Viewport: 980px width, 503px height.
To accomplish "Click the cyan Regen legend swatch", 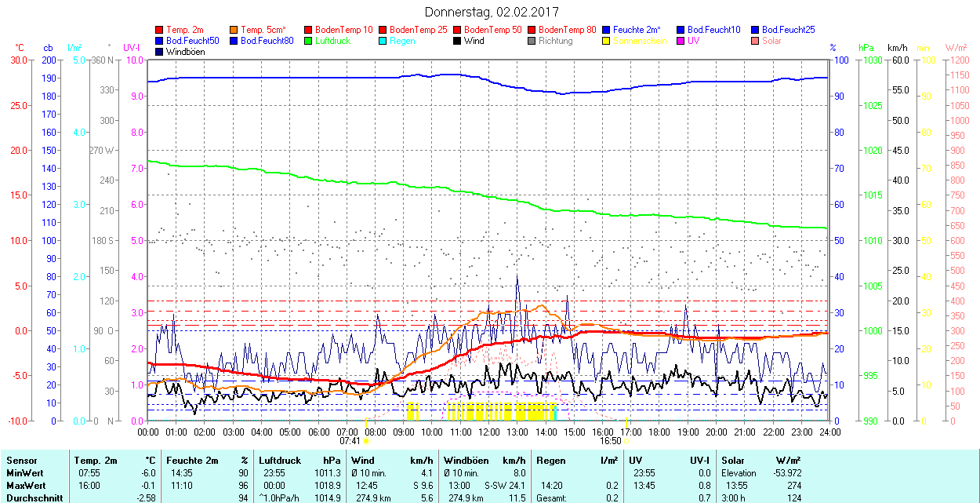I will coord(383,41).
